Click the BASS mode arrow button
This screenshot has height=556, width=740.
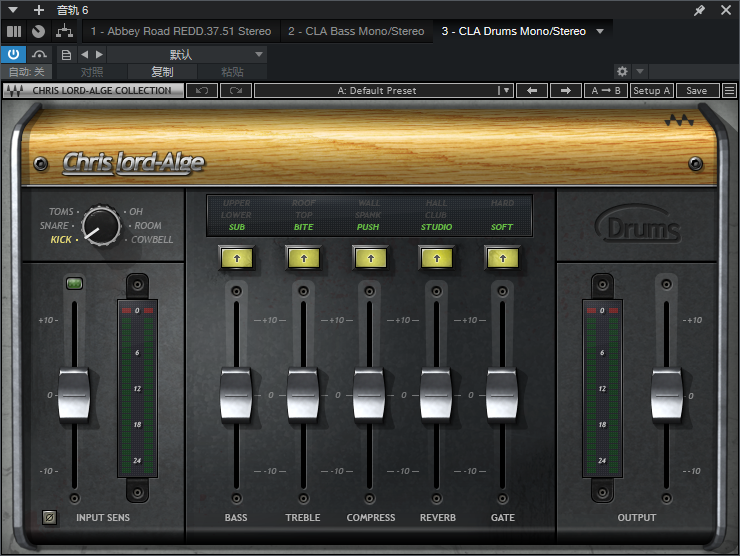point(237,258)
